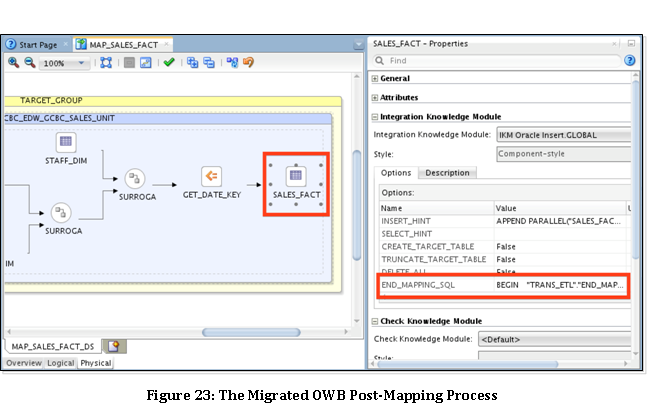Click the INSERT_HINT option name

(406, 221)
